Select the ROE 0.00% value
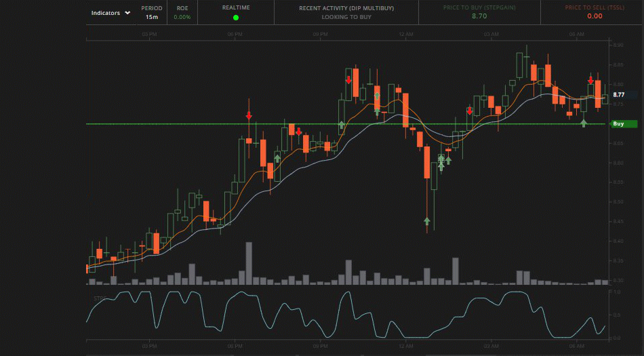 [x=182, y=17]
